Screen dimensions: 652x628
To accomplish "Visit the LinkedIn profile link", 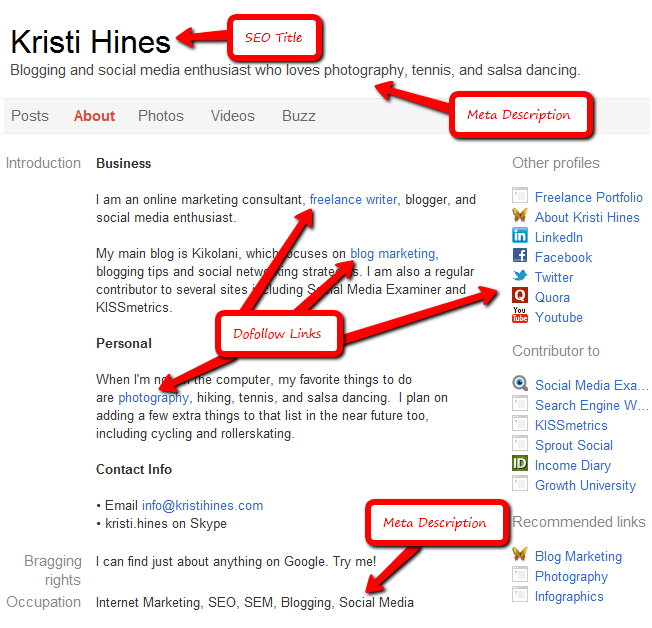I will [x=558, y=237].
